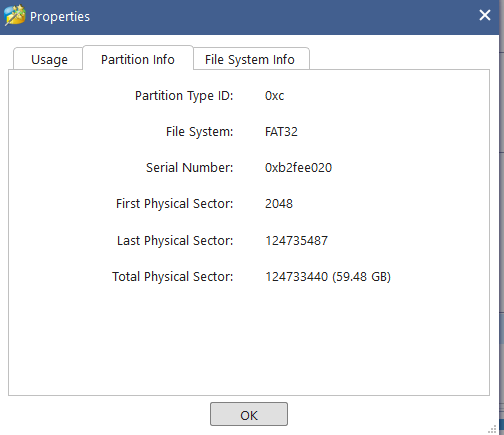This screenshot has width=504, height=435.
Task: Open the File System Info tab
Action: pyautogui.click(x=250, y=59)
